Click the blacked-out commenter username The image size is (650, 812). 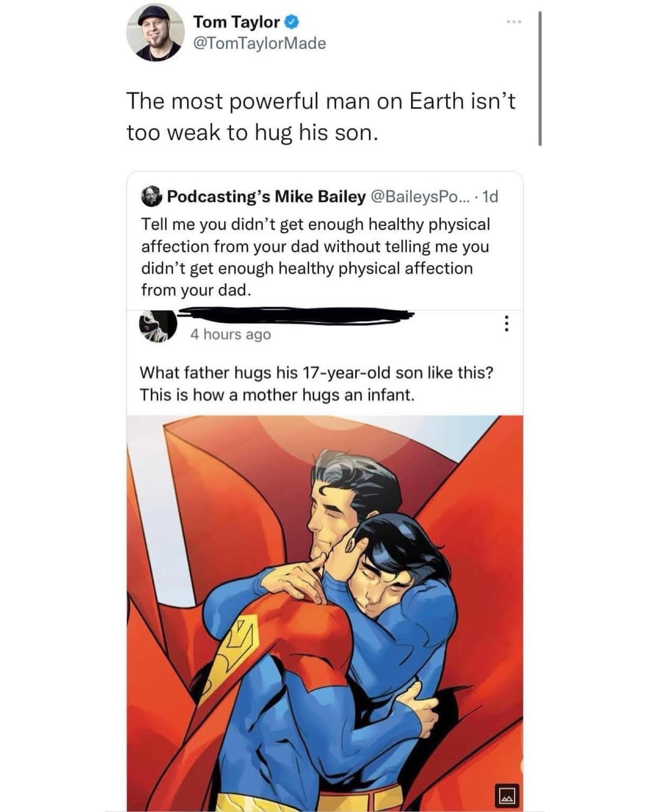click(x=295, y=315)
